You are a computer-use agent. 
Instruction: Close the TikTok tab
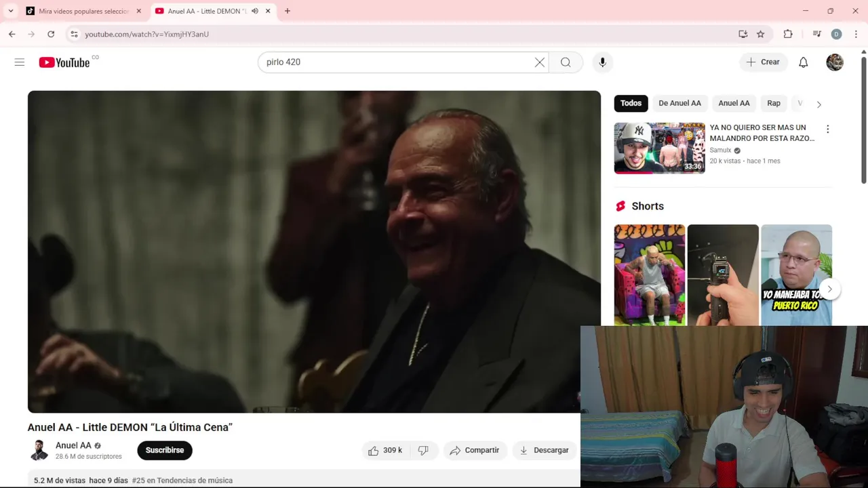(139, 11)
